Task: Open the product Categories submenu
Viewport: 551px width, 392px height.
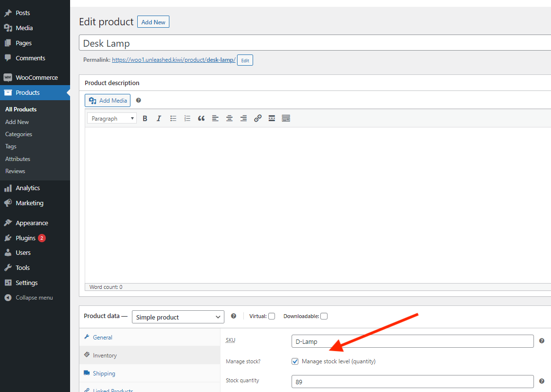Action: pyautogui.click(x=18, y=134)
